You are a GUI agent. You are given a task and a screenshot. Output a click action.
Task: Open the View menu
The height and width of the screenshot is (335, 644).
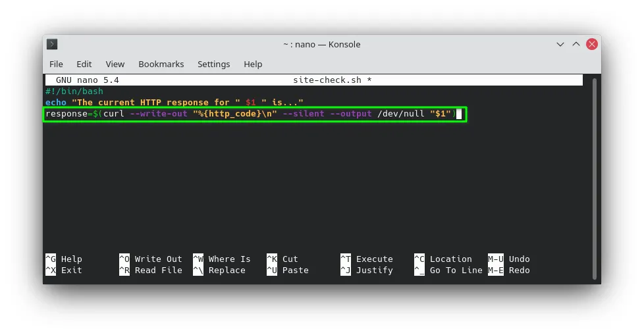(x=115, y=64)
